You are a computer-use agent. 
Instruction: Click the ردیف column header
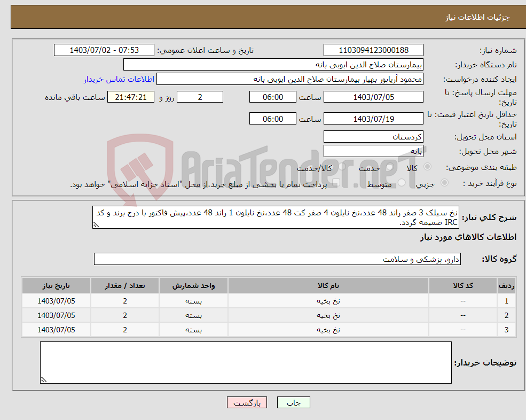[x=507, y=285]
